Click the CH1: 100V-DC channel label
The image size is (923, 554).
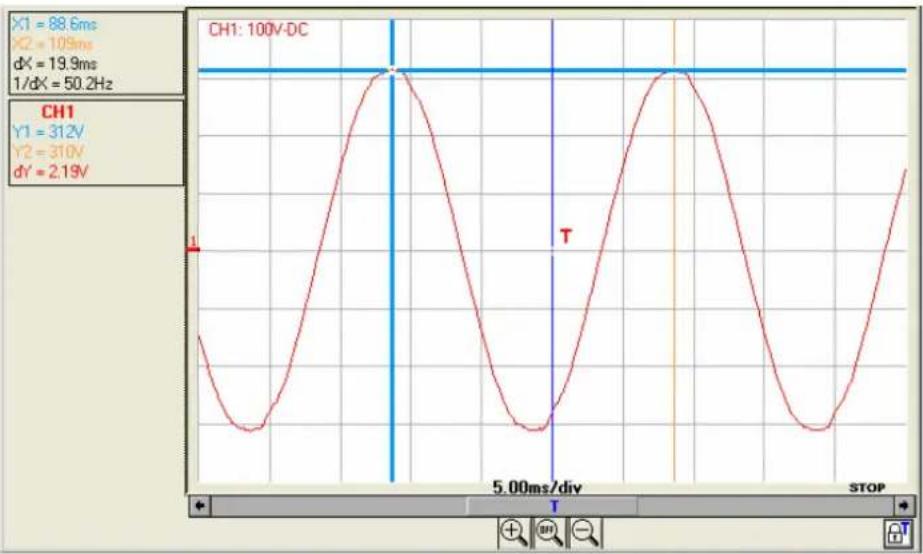(x=258, y=29)
